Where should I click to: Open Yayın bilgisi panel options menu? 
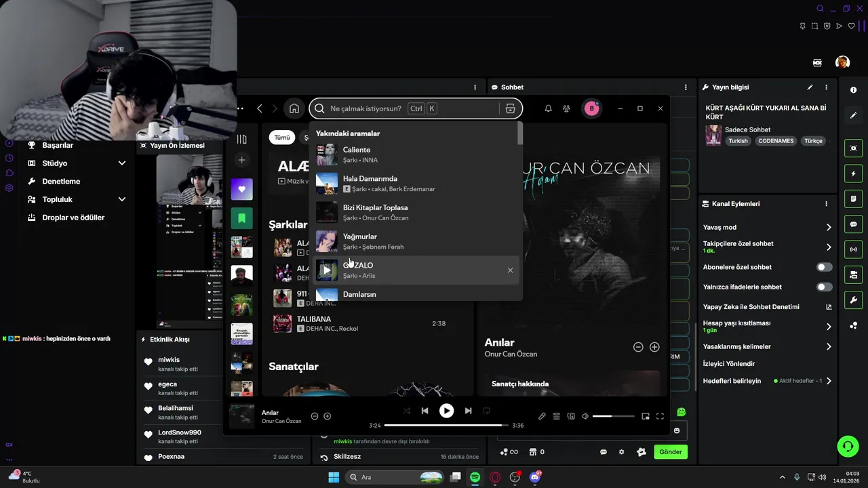(826, 87)
